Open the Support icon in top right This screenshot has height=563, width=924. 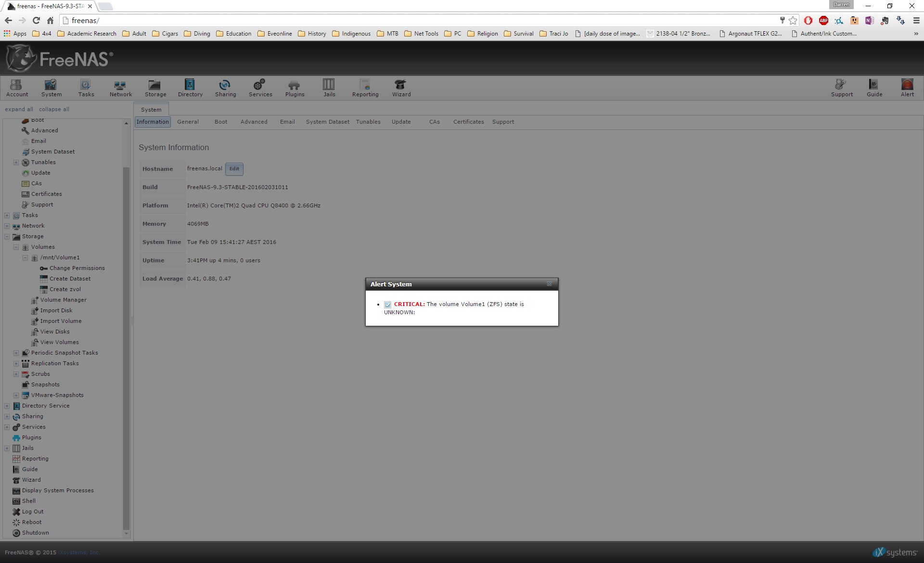[841, 88]
